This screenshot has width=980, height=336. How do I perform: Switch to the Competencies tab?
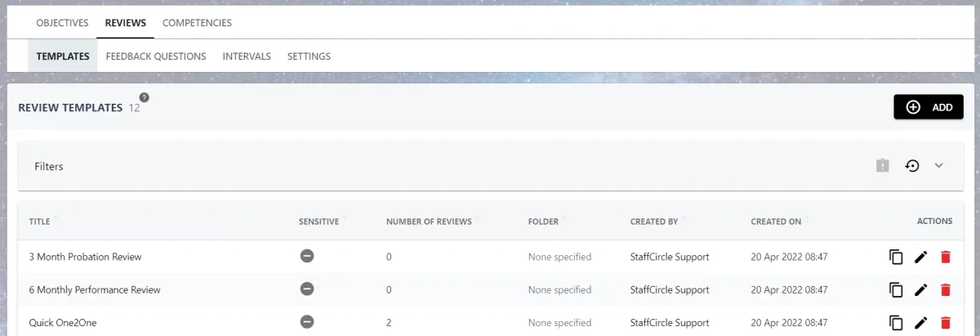pos(197,23)
